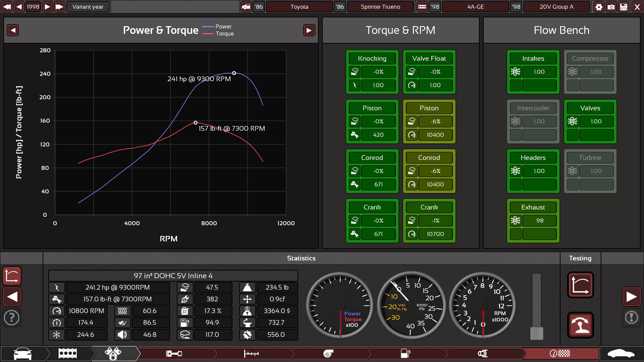
Task: Take a screenshot with the camera icon
Action: (x=611, y=7)
